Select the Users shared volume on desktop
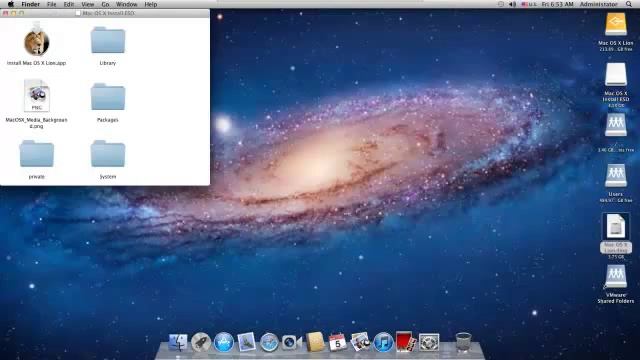 (616, 176)
